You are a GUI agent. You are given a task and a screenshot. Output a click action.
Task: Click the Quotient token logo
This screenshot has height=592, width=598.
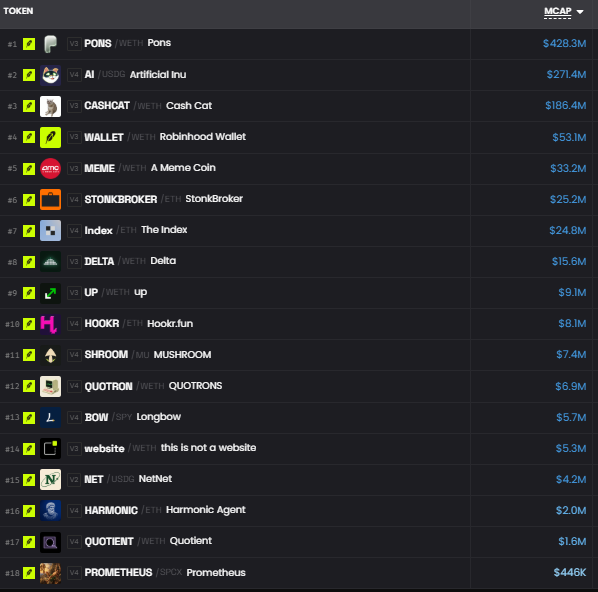point(50,542)
